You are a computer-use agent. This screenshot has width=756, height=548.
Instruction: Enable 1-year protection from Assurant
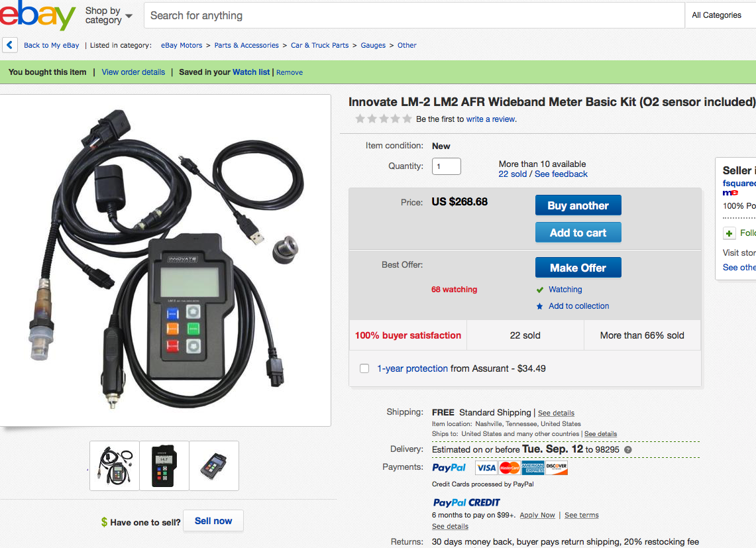pos(364,368)
